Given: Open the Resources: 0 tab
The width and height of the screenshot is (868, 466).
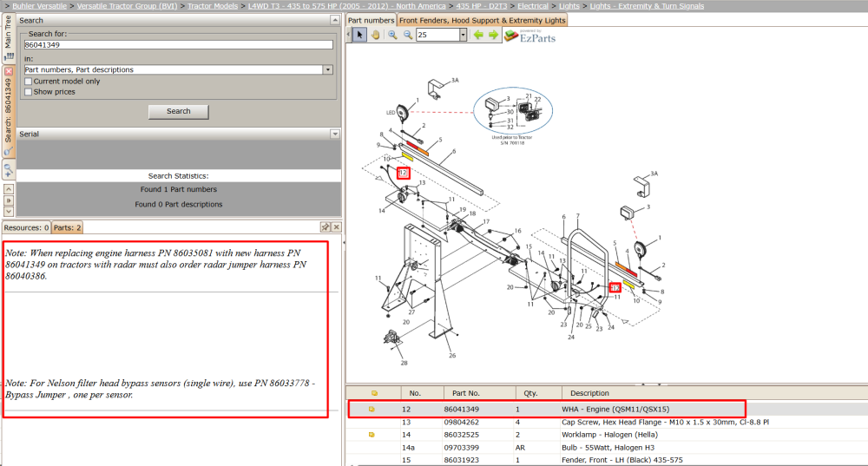Looking at the screenshot, I should [26, 227].
